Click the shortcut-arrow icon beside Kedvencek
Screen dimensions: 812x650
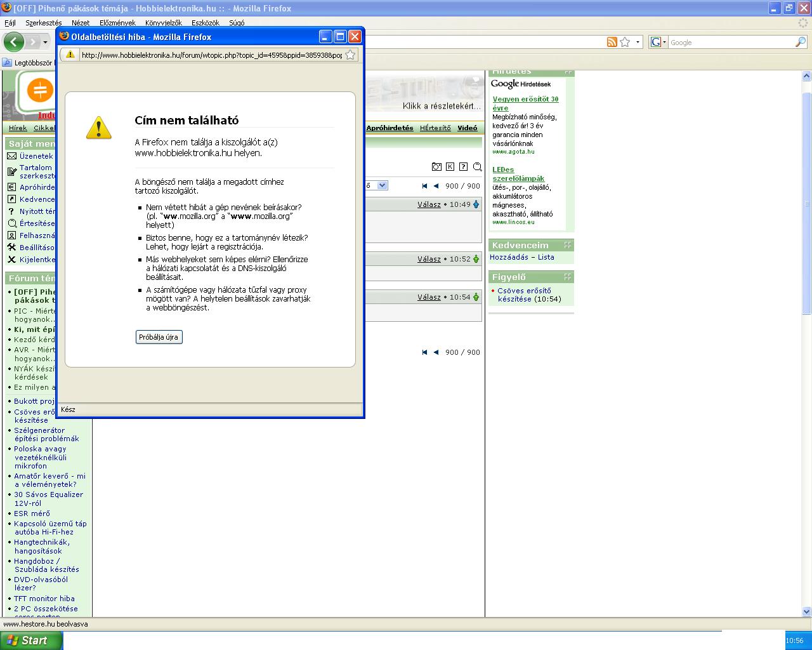[x=11, y=199]
